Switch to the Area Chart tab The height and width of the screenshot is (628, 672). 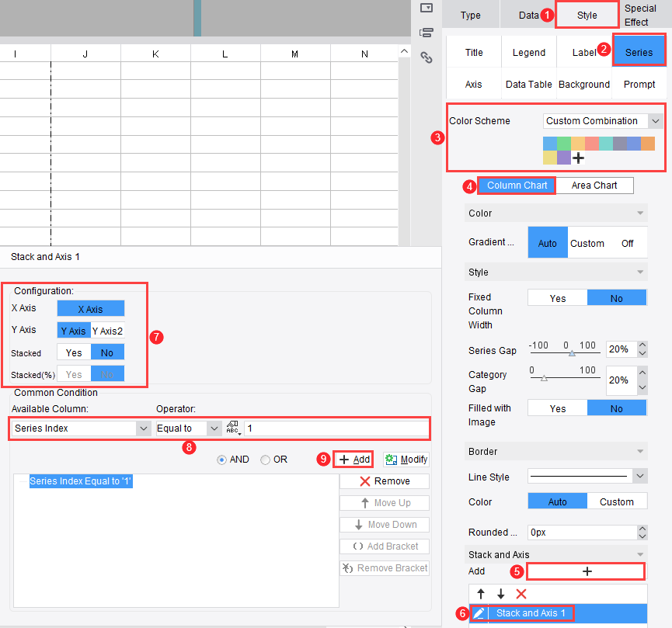[x=594, y=185]
